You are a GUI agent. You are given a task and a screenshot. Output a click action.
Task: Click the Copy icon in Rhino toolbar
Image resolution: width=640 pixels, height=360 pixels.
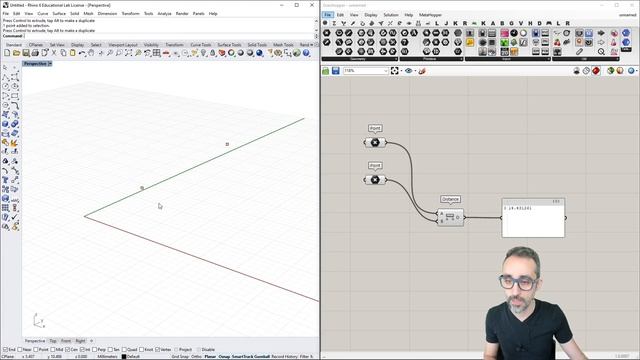63,53
